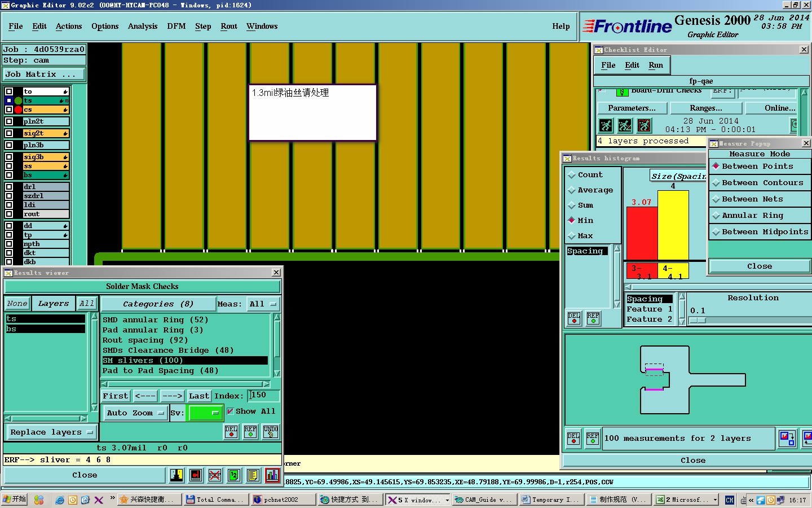
Task: Click the blue export icon beside measurements text
Action: pos(787,439)
